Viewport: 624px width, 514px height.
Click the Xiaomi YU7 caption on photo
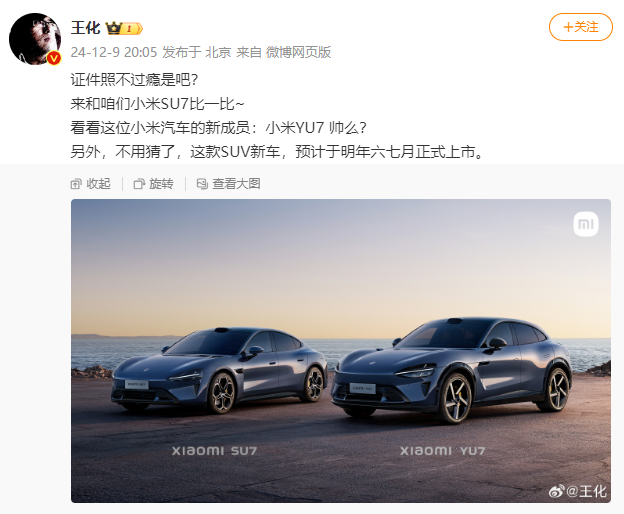[443, 451]
